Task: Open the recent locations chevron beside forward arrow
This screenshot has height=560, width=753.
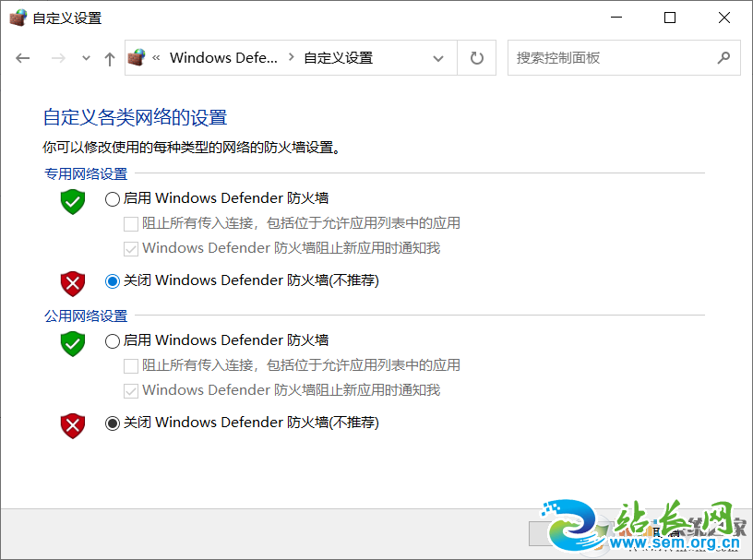Action: [85, 57]
